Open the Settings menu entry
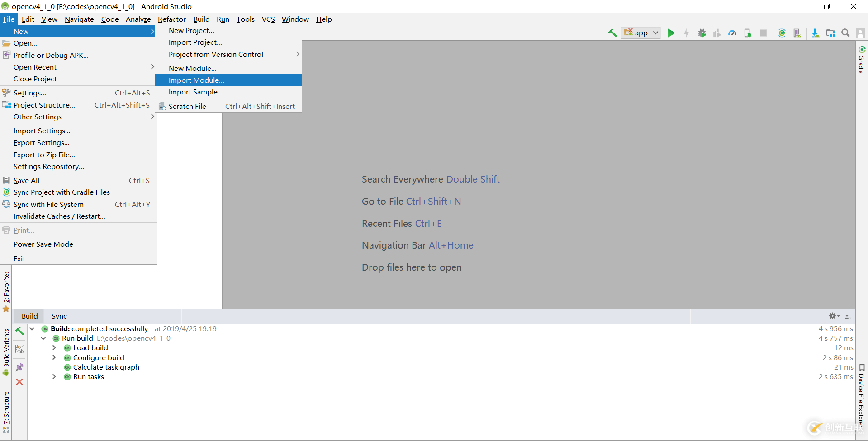This screenshot has width=868, height=441. 78,93
